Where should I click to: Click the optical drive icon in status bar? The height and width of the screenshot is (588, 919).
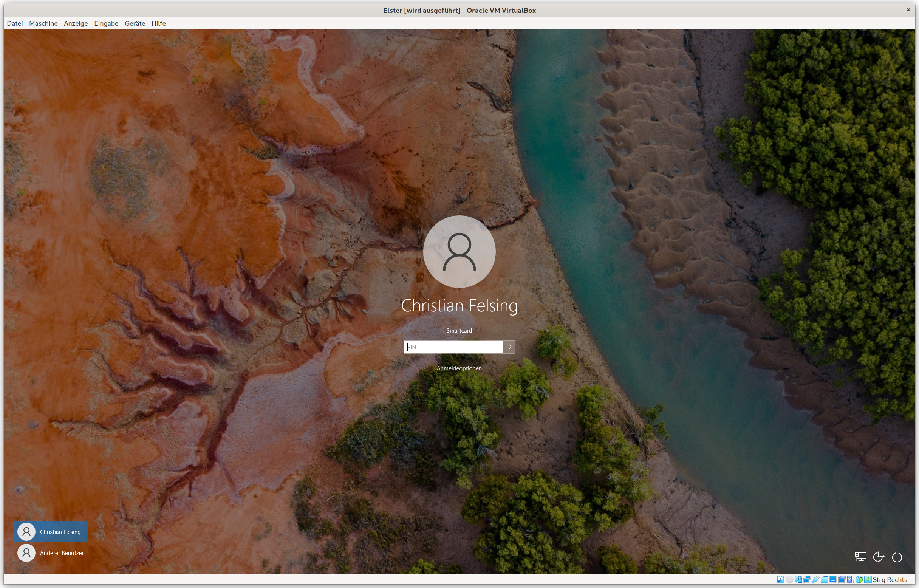[x=789, y=580]
